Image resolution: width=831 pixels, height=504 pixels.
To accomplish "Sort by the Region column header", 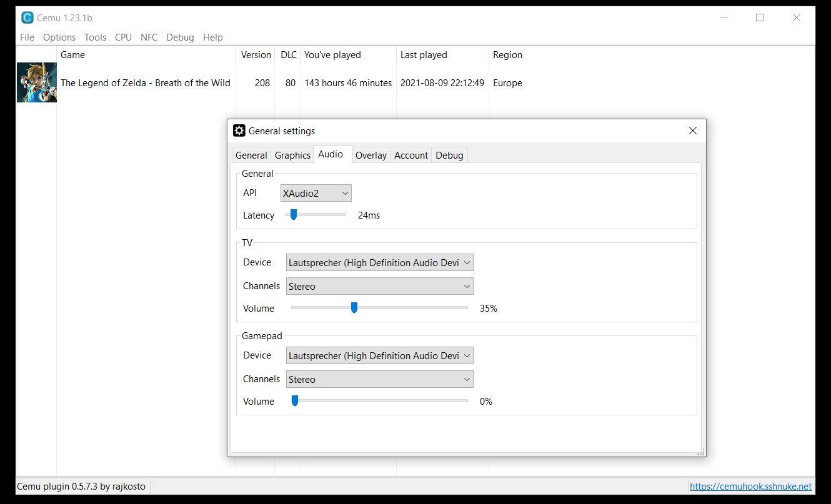I will pyautogui.click(x=507, y=55).
